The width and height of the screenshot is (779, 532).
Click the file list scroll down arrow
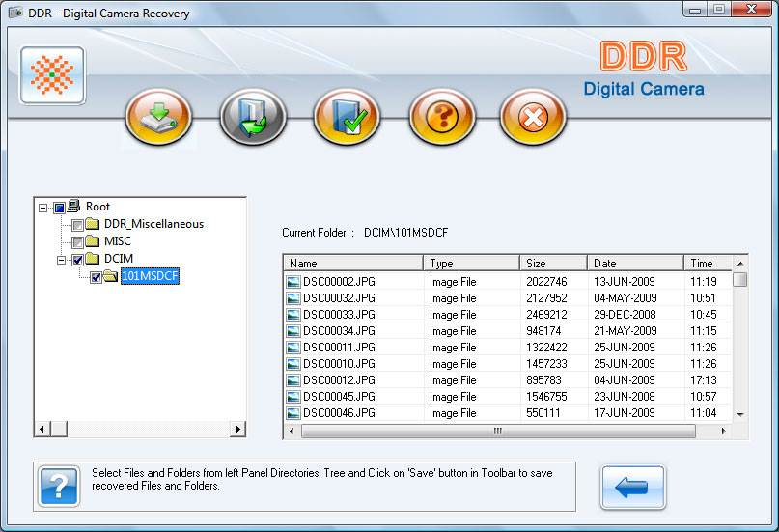pyautogui.click(x=740, y=414)
